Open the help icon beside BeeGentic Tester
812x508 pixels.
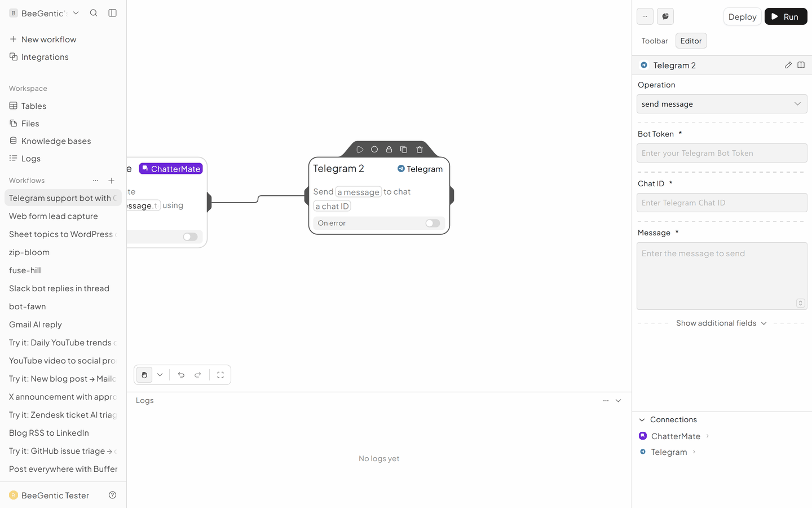pos(112,495)
